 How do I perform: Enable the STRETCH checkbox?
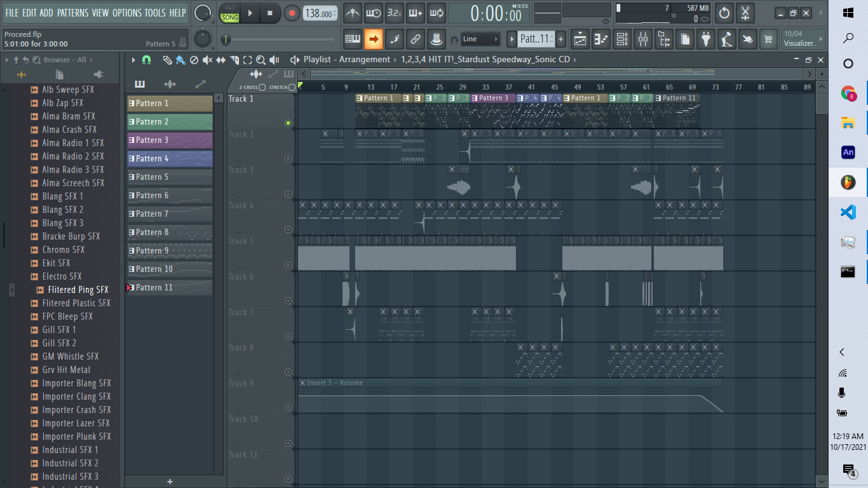pos(292,87)
